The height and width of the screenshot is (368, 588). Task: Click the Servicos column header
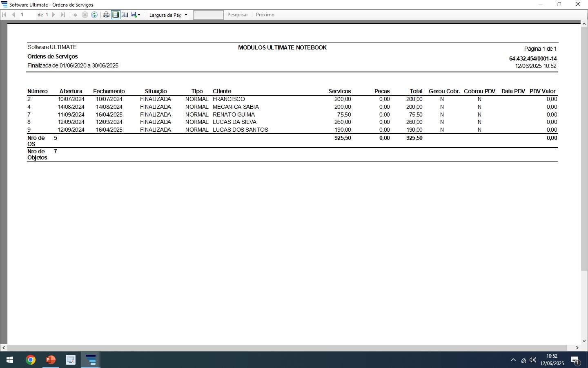340,91
